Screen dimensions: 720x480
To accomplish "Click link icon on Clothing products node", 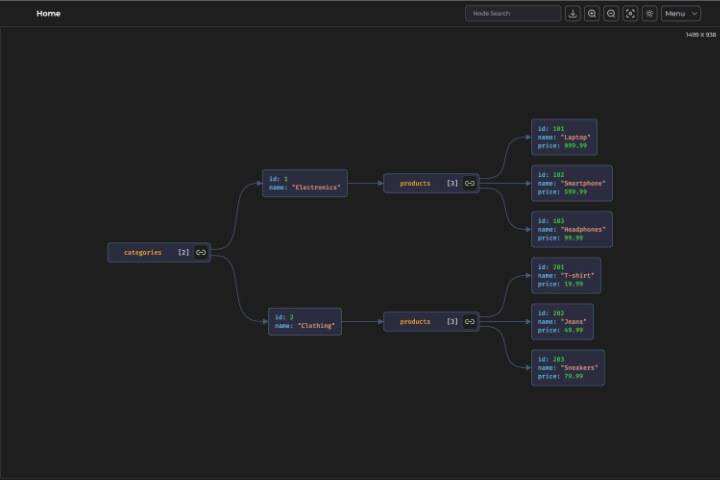I will [x=470, y=322].
